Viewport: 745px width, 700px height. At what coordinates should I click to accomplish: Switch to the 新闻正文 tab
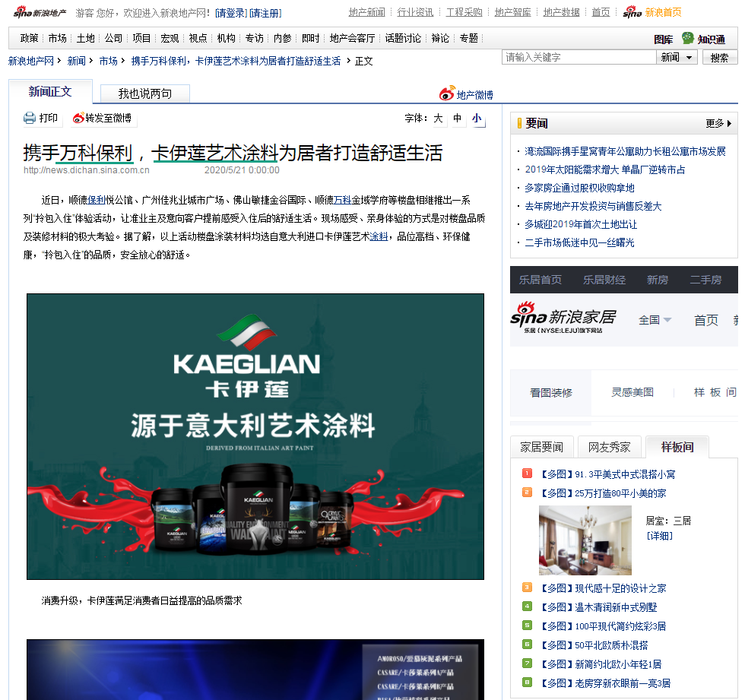[50, 92]
